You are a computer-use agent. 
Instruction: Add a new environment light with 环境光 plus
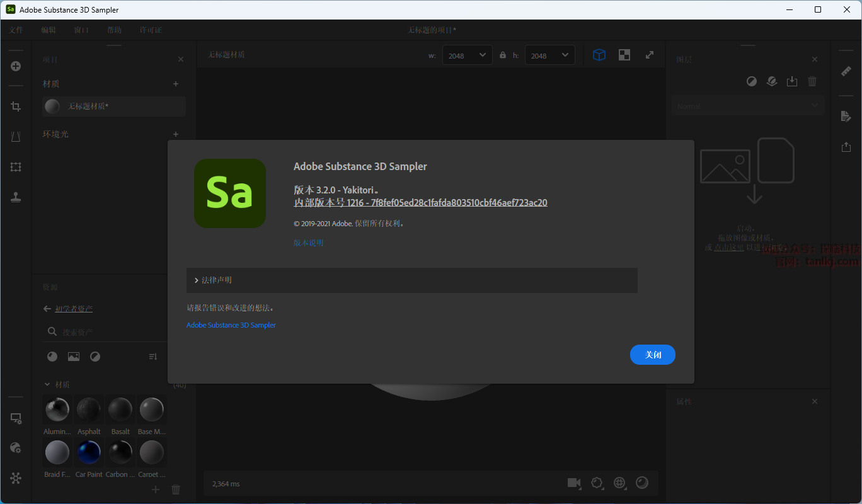[x=176, y=134]
